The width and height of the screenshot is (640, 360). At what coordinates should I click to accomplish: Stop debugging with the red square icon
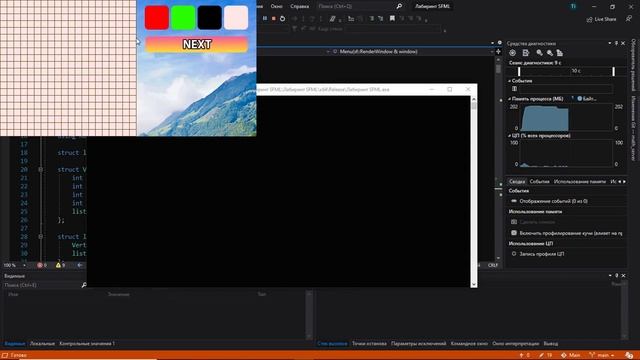coord(273,18)
